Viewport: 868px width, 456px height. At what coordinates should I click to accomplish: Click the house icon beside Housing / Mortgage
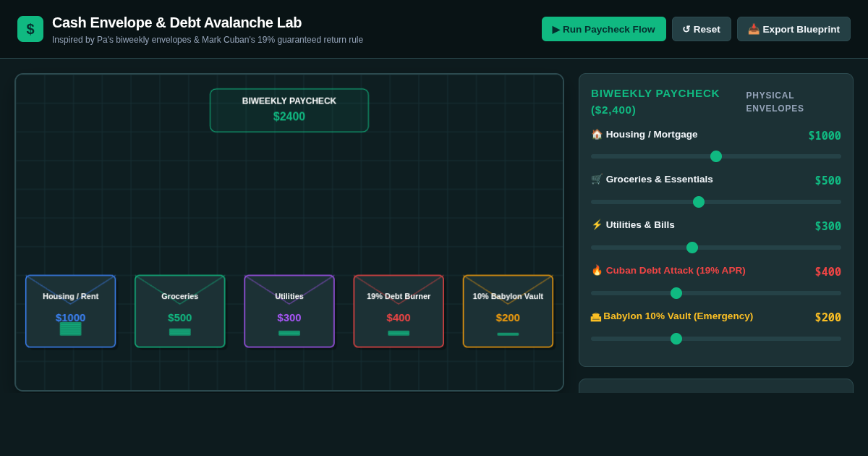pos(597,134)
